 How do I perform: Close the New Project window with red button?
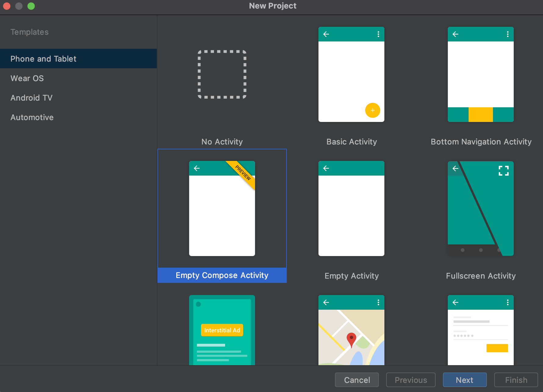click(x=7, y=6)
